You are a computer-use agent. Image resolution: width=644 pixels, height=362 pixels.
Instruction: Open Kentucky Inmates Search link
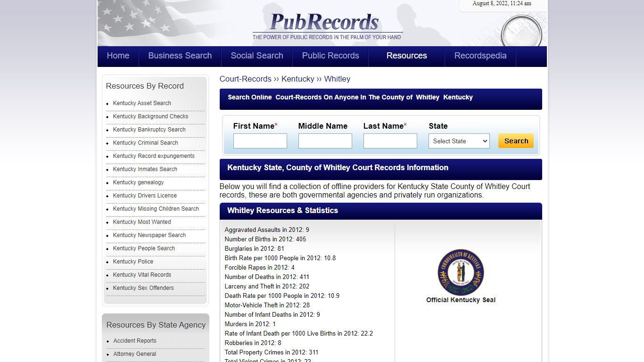click(145, 169)
